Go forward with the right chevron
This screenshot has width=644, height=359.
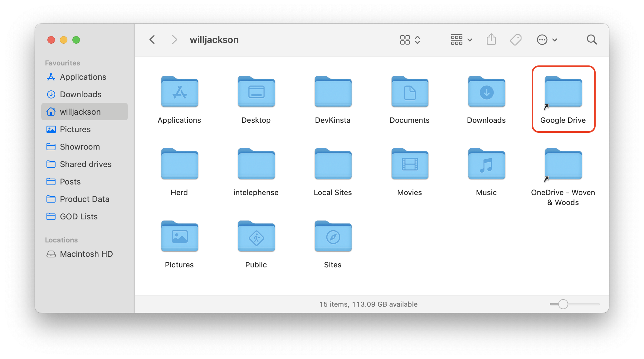(x=174, y=40)
